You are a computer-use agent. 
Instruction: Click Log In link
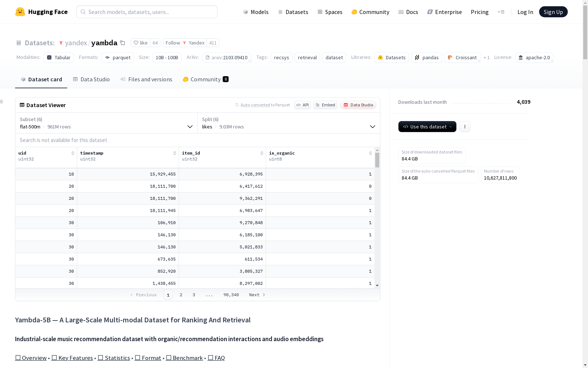coord(525,12)
